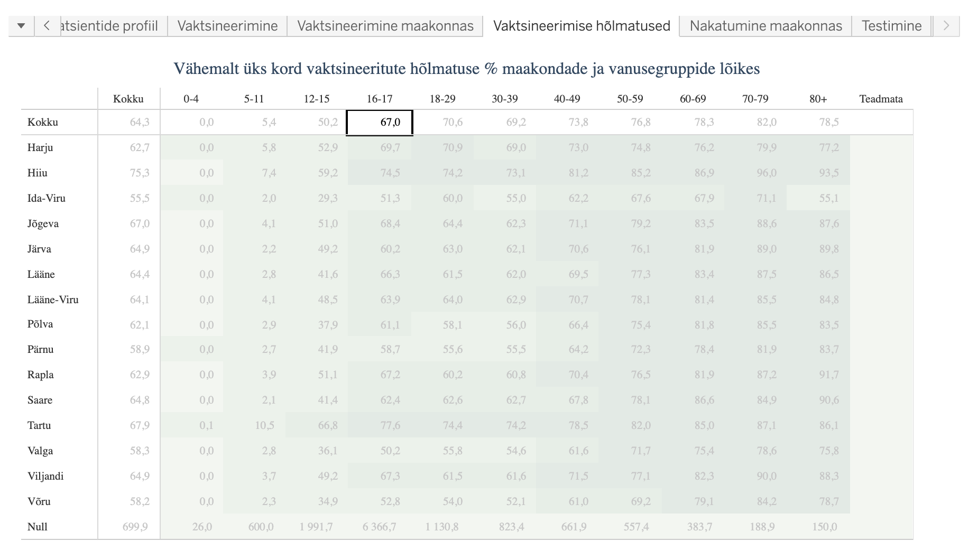Select the Tartu 5-11 cell showing 10,5
Screen dimensions: 978x560
click(264, 425)
